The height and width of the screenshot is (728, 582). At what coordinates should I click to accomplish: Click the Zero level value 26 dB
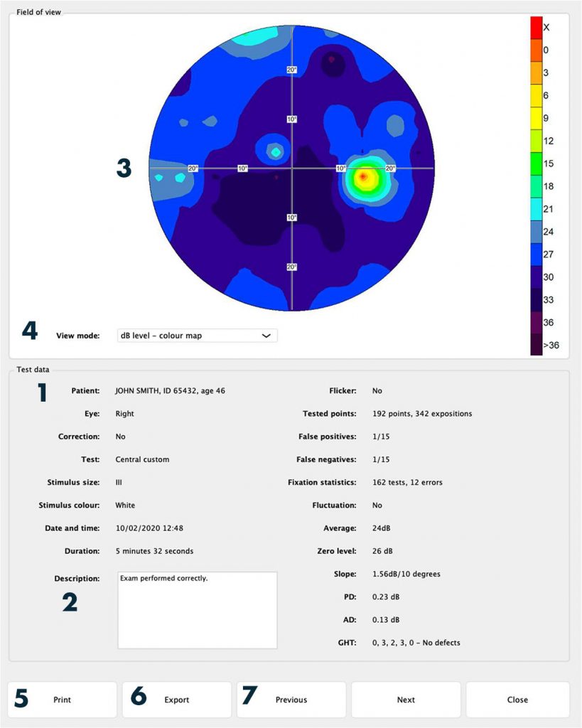(382, 551)
